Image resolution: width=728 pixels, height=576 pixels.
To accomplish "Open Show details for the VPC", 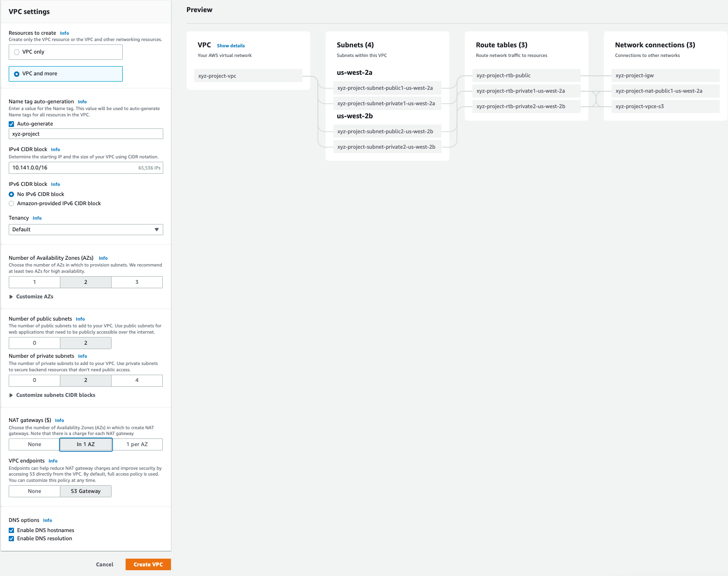I will point(230,45).
